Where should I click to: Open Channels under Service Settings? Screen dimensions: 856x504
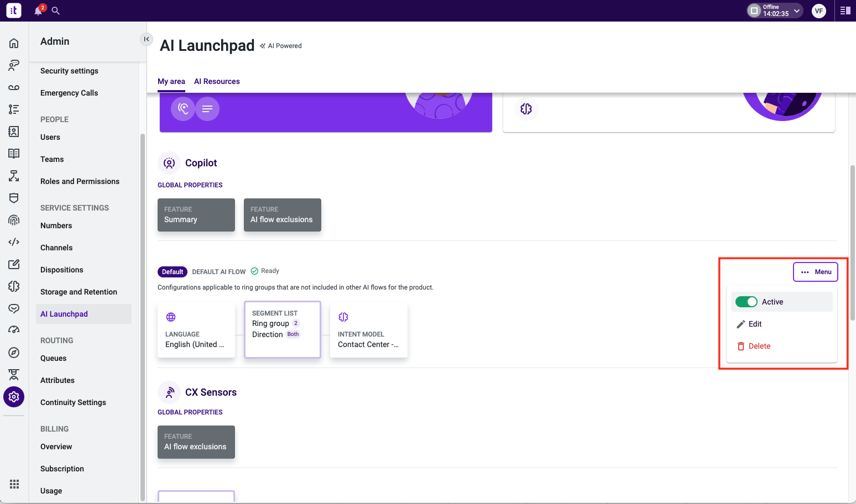point(56,248)
